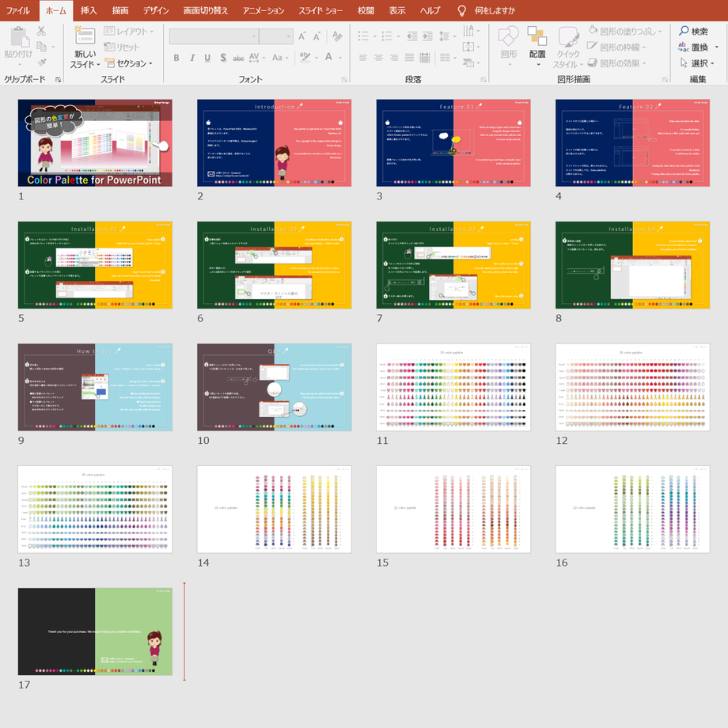
Task: Clear all formatting with the eraser icon
Action: pyautogui.click(x=338, y=36)
